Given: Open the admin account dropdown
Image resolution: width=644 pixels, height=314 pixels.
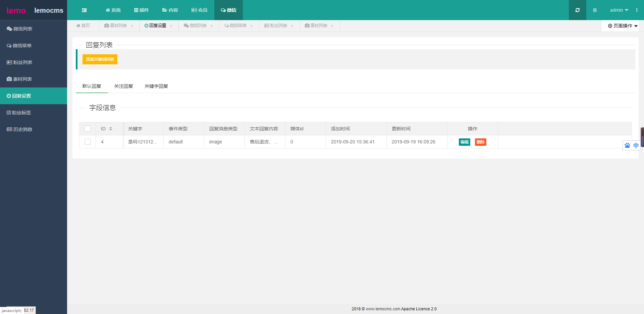Looking at the screenshot, I should coord(619,10).
